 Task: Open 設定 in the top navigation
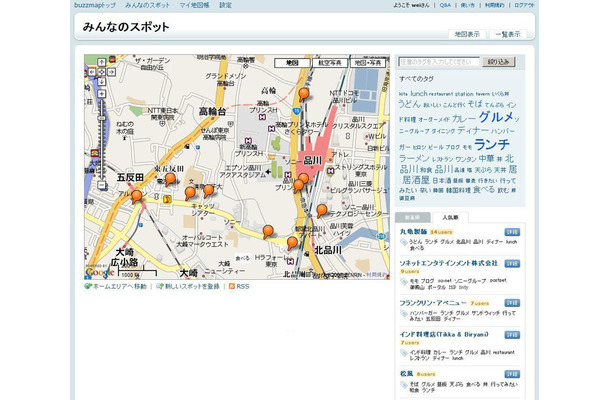[225, 5]
